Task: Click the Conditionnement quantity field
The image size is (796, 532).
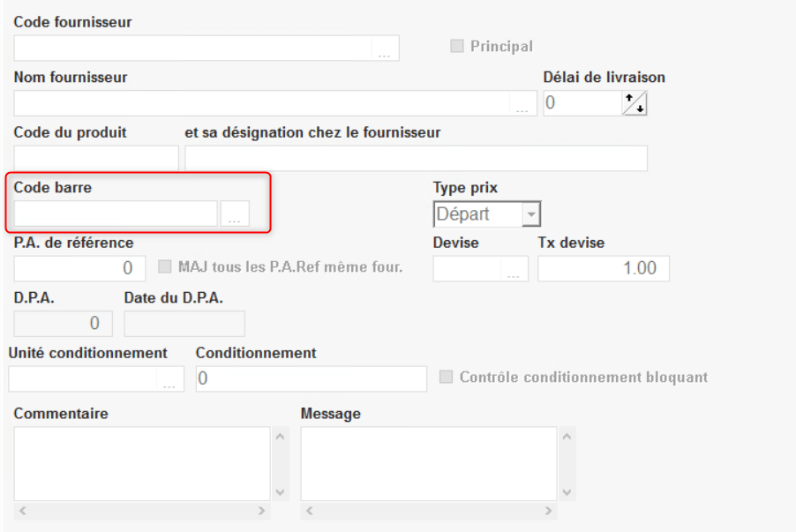Action: coord(311,378)
